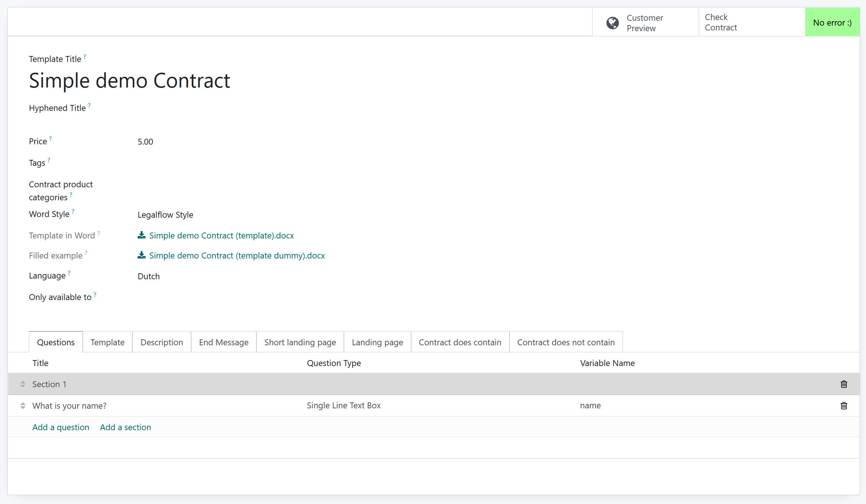Open the help tooltip next to Template Title
The height and width of the screenshot is (504, 866).
pos(84,56)
